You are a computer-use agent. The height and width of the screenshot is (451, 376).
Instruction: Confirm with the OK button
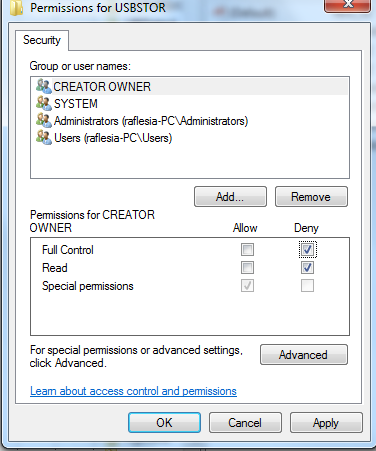click(164, 423)
